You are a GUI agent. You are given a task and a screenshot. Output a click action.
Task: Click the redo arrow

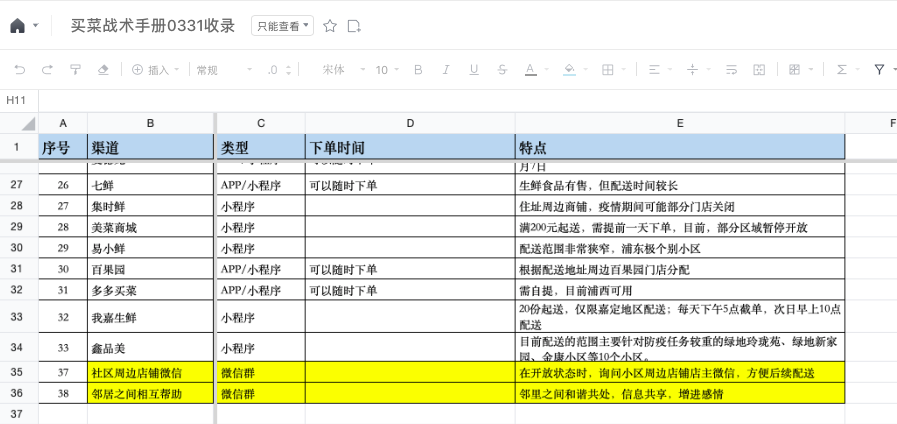[47, 70]
